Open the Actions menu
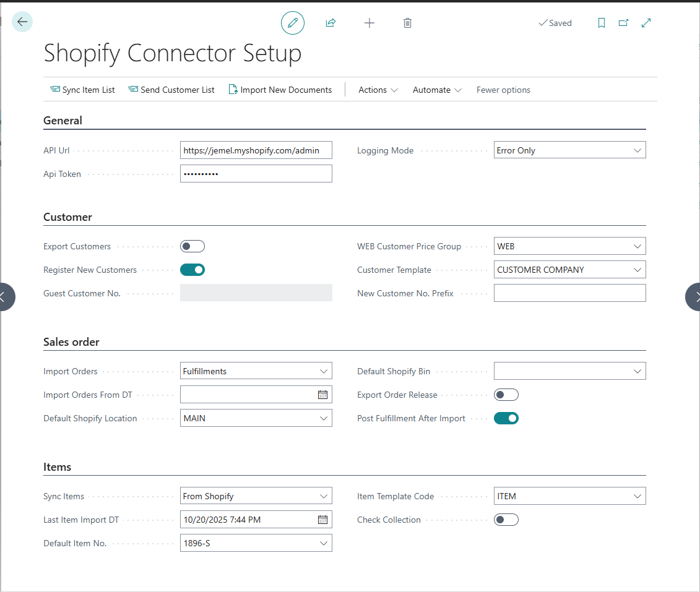 click(x=378, y=90)
